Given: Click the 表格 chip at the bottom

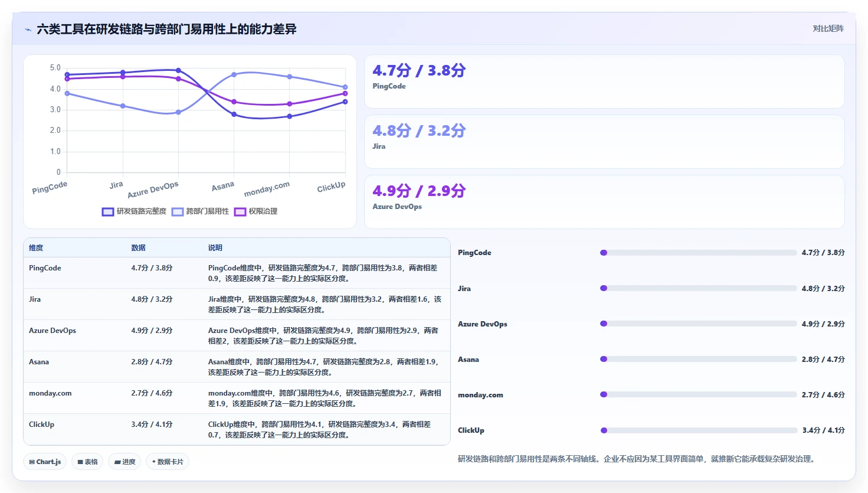Looking at the screenshot, I should tap(88, 462).
